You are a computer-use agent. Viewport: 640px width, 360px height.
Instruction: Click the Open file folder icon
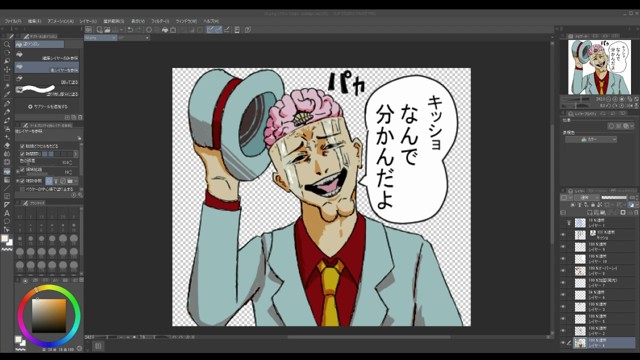coord(107,30)
